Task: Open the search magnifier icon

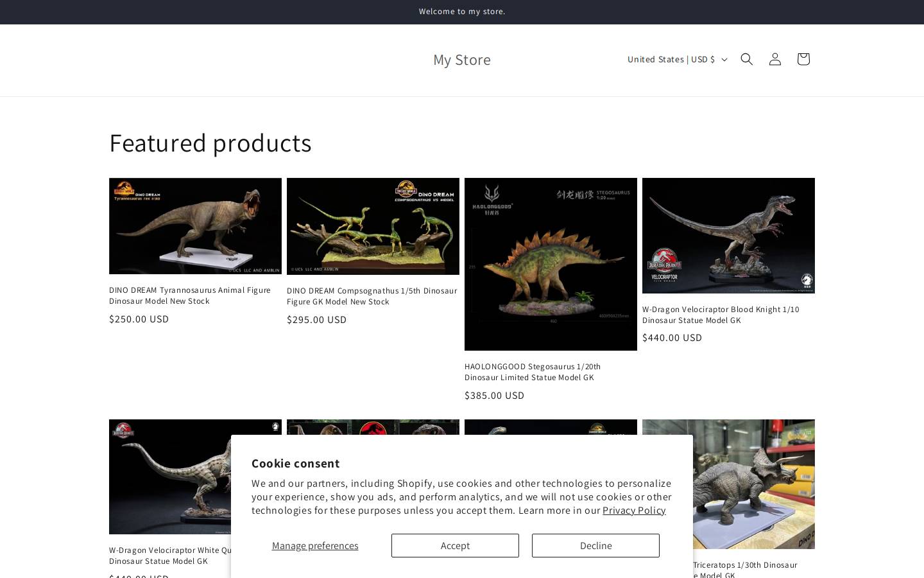Action: (x=746, y=59)
